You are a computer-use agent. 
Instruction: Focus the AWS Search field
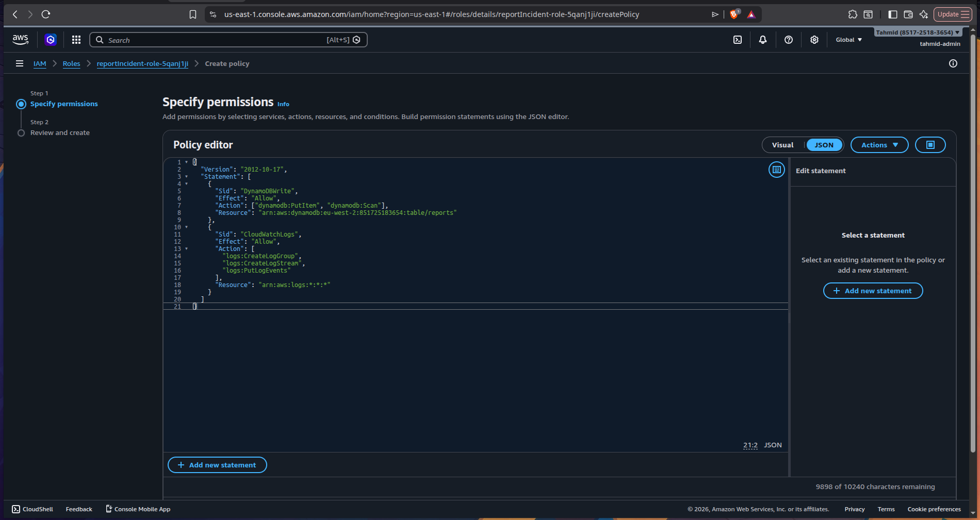[x=228, y=40]
